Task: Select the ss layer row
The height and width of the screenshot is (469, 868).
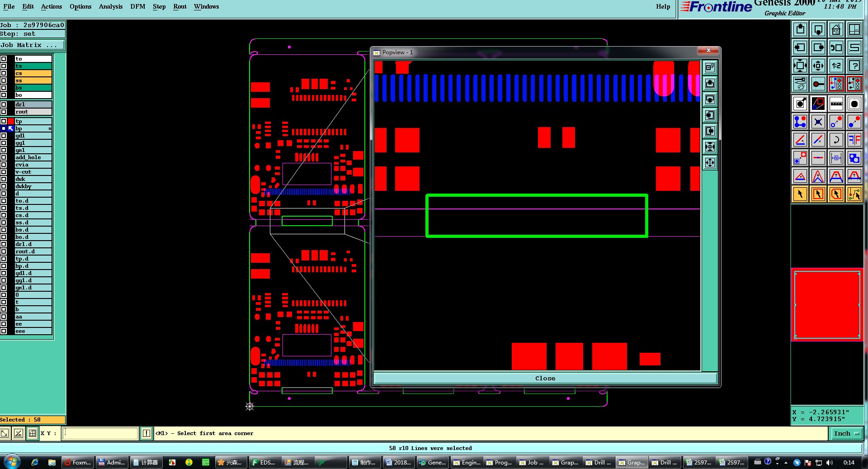Action: (x=33, y=81)
